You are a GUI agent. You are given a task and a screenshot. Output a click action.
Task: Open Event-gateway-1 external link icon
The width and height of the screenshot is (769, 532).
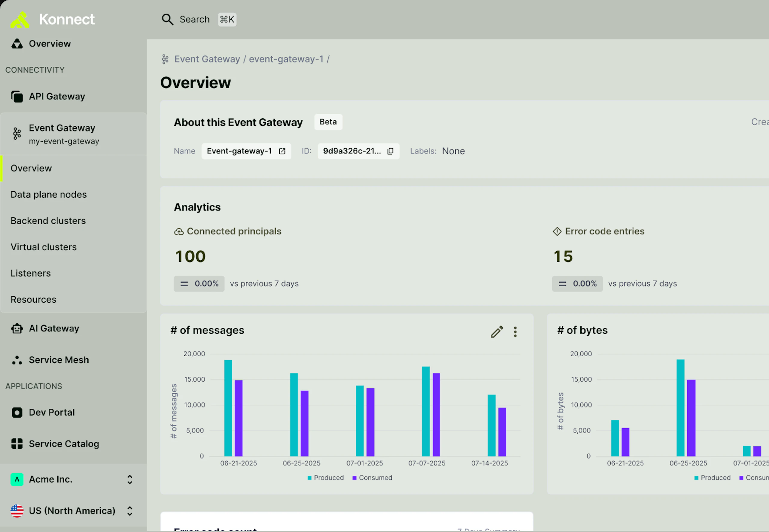click(282, 151)
